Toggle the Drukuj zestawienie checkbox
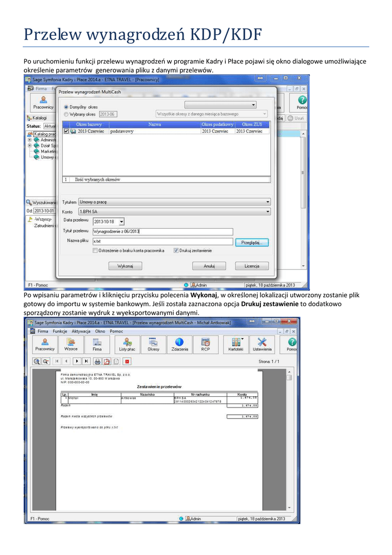392x555 pixels. [x=176, y=250]
